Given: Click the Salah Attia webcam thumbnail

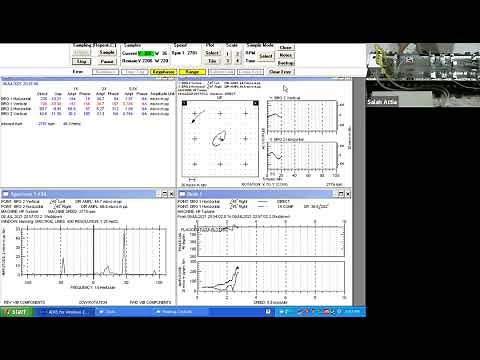Looking at the screenshot, I should (x=423, y=75).
